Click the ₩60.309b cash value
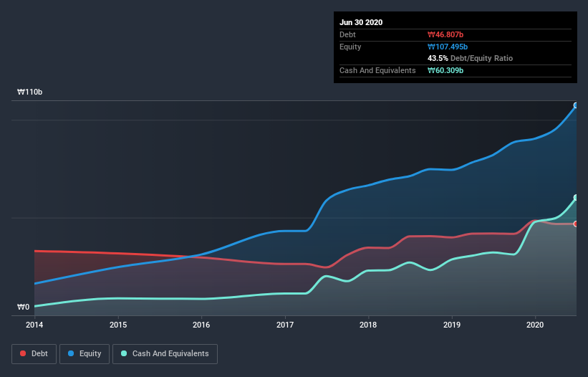The height and width of the screenshot is (377, 588). pyautogui.click(x=445, y=70)
